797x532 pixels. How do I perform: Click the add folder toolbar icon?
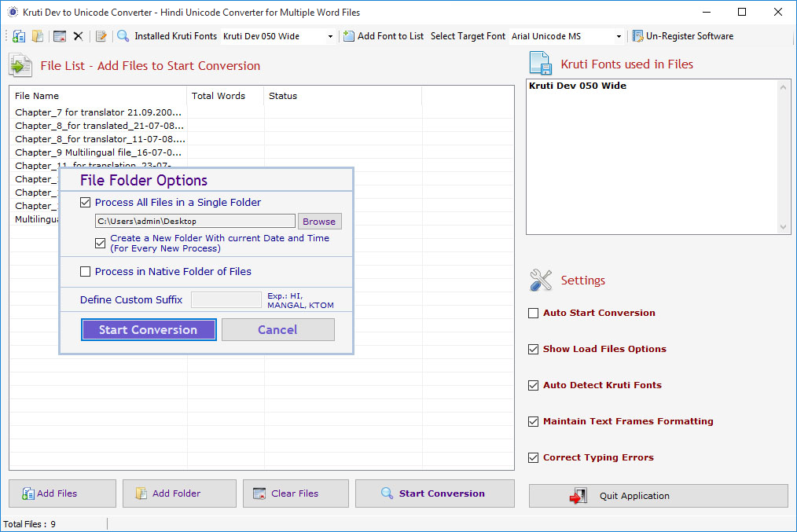(x=38, y=36)
